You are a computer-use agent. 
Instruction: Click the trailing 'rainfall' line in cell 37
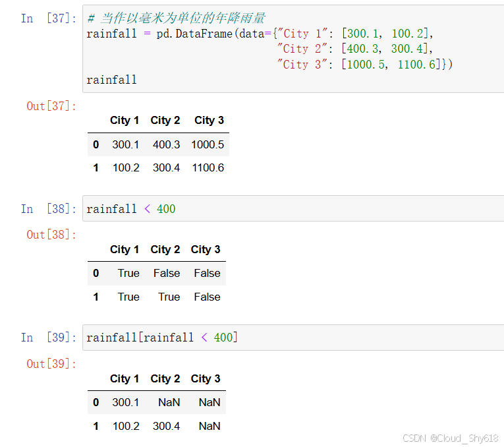click(x=111, y=80)
